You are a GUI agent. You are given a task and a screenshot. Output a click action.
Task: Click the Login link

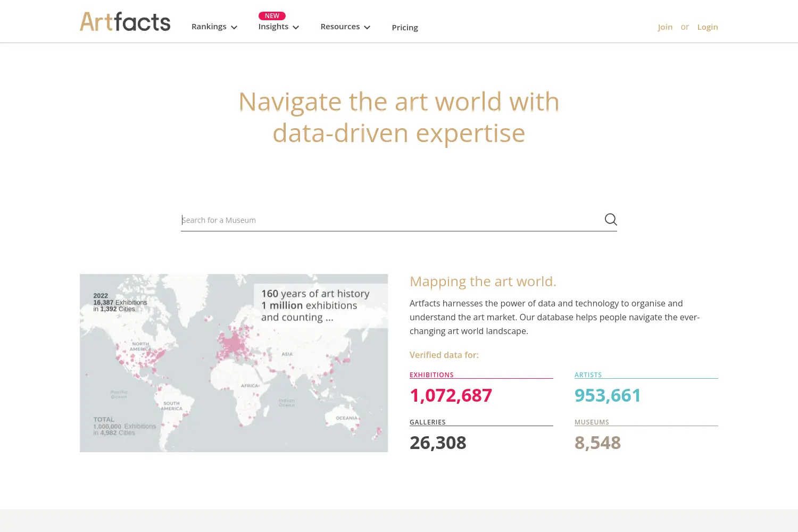[708, 27]
